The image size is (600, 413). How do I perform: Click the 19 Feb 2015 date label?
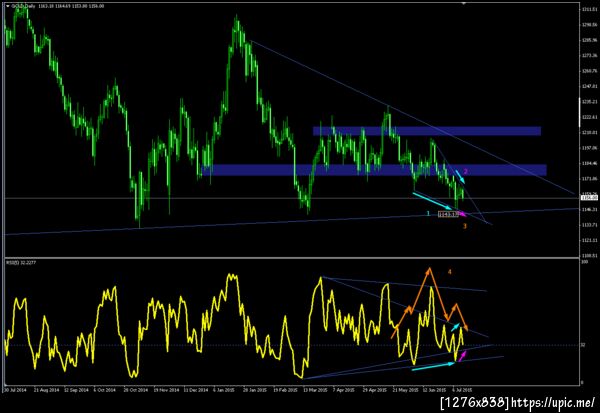285,390
